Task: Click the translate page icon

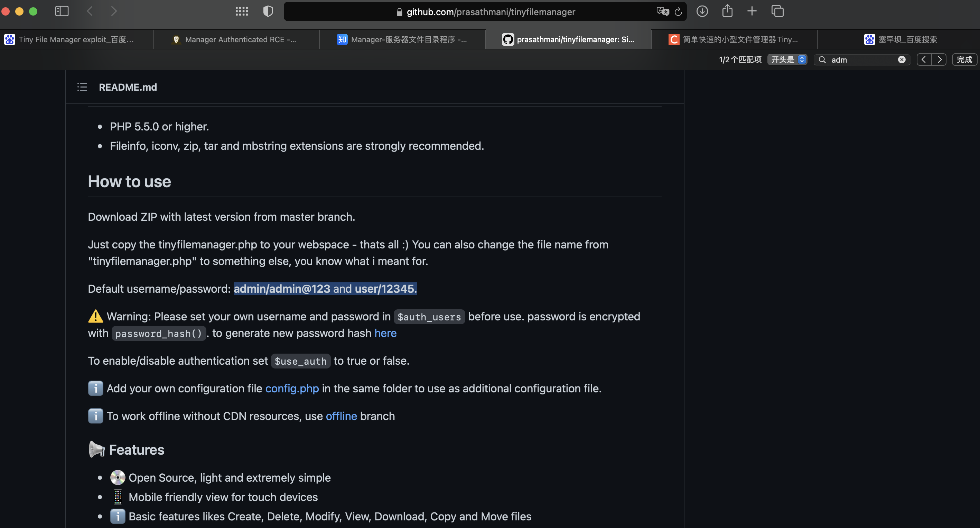Action: [662, 12]
